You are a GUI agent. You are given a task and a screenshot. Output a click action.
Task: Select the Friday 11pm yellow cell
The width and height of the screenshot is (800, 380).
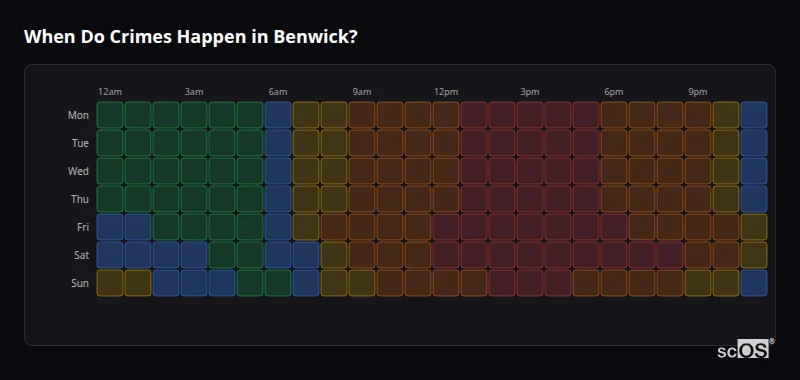pos(754,227)
